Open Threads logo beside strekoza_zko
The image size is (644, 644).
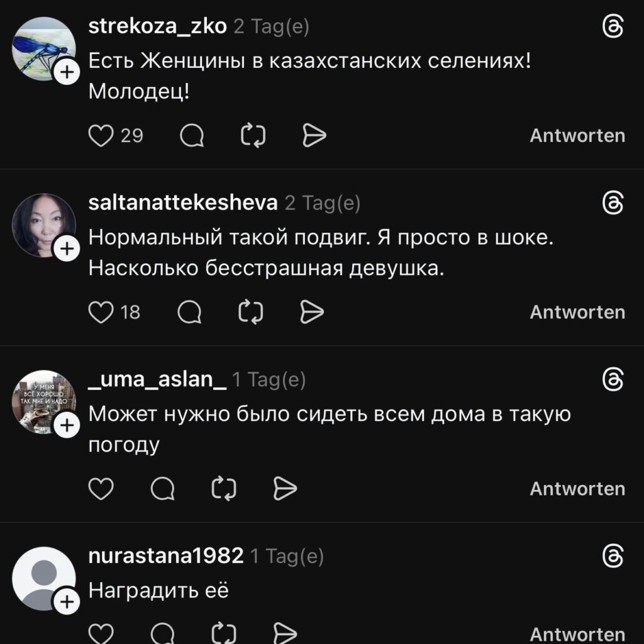(613, 26)
